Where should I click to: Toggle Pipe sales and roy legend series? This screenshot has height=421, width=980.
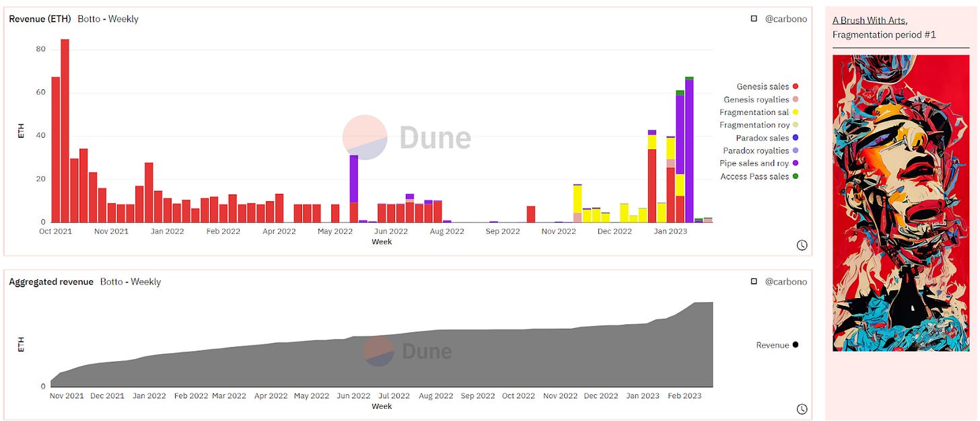(x=759, y=163)
